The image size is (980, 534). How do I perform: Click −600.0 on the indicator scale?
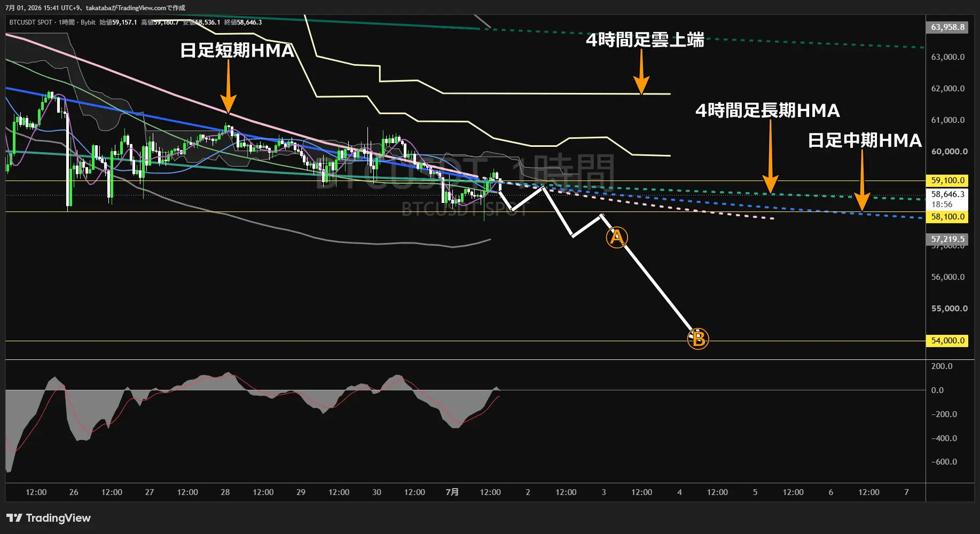[944, 462]
